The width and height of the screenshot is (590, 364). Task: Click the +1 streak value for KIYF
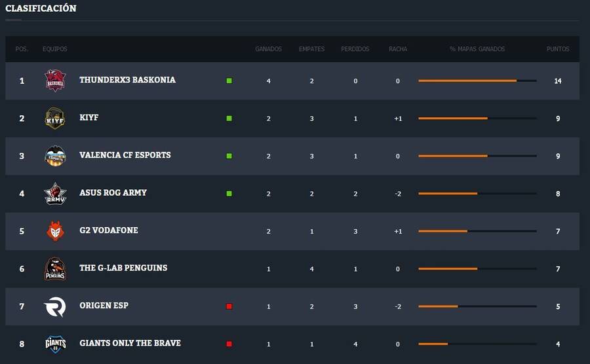click(x=398, y=118)
